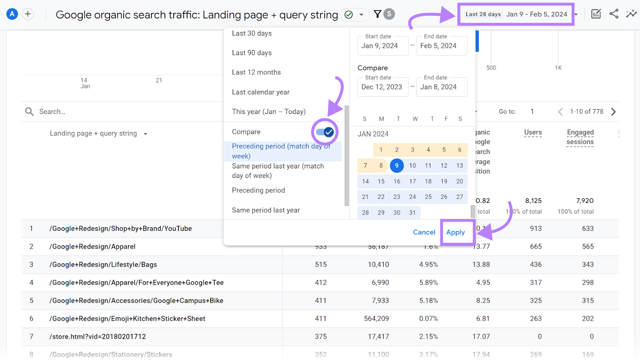Click the plus add comparison icon

(28, 14)
